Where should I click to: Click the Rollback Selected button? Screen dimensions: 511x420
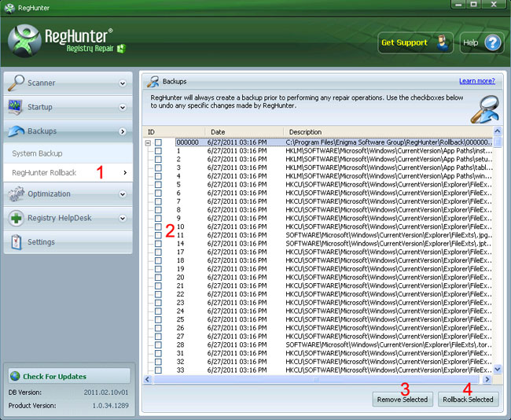[468, 400]
